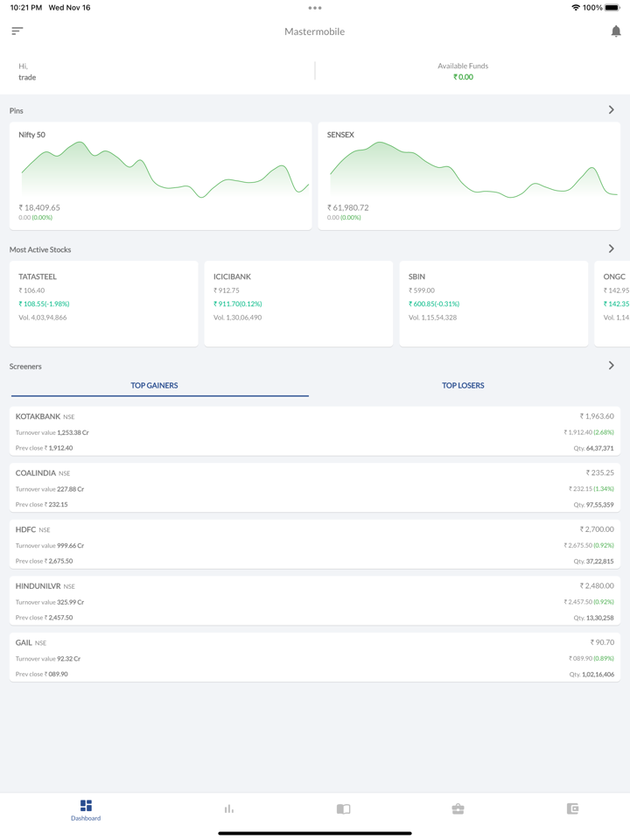Open the SENSEX chart card
The image size is (630, 840).
pyautogui.click(x=469, y=176)
